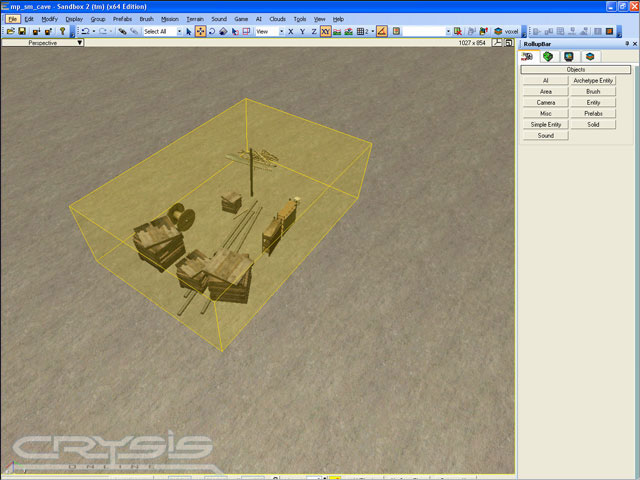The image size is (640, 480).
Task: Click the Simple Entity button
Action: point(546,124)
